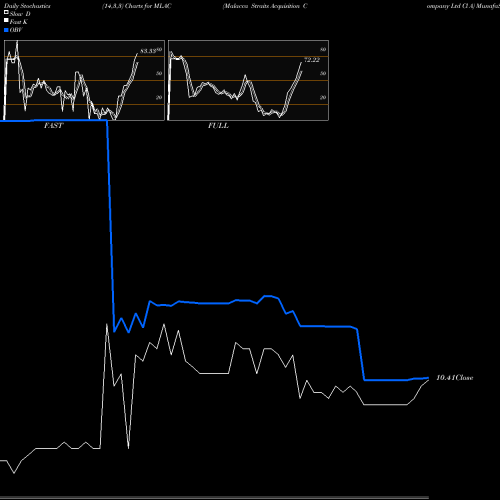Open the FAST stochastic mini chart

tap(84, 80)
